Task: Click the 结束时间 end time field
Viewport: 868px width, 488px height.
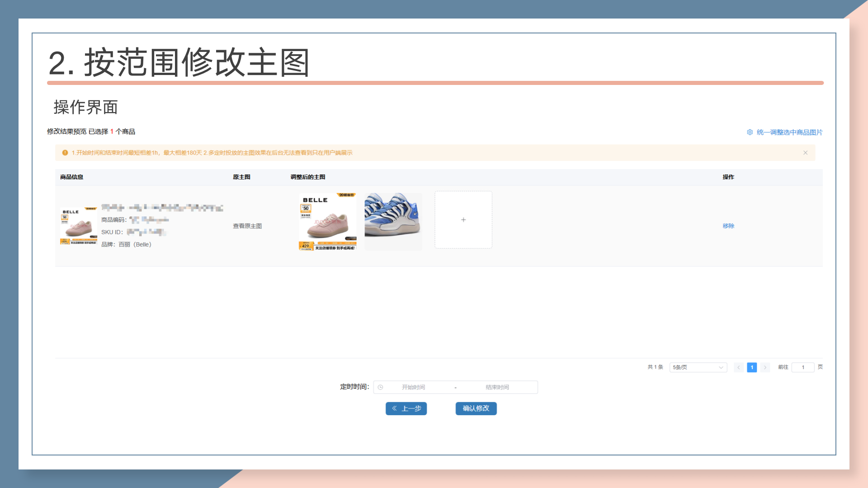Action: (x=497, y=387)
